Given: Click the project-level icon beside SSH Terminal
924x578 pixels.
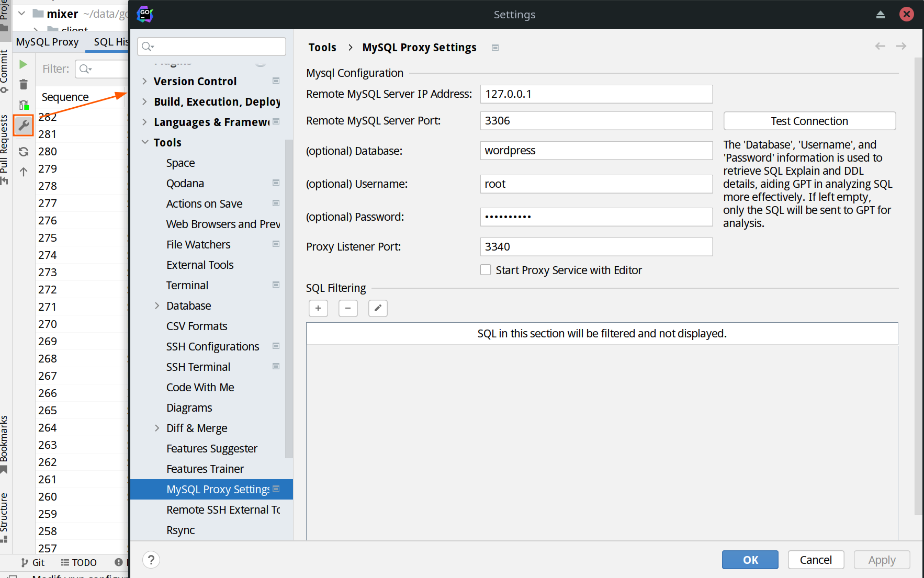Looking at the screenshot, I should click(276, 366).
